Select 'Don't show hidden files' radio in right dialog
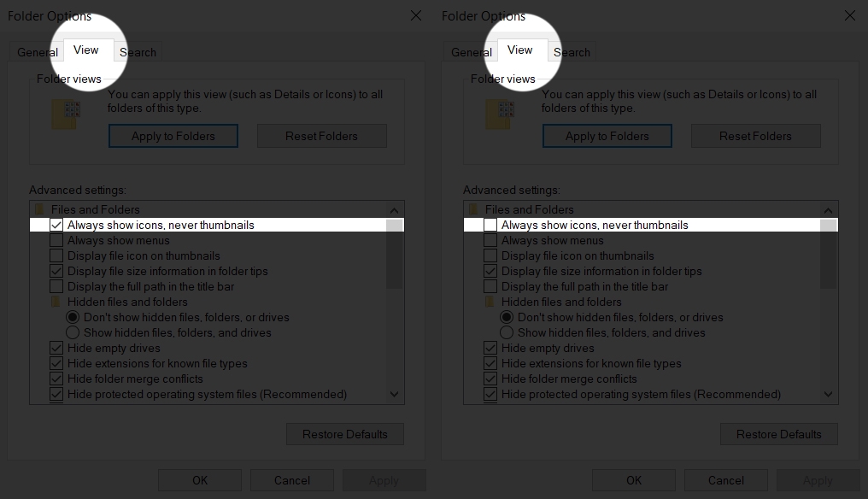The image size is (868, 499). point(507,317)
